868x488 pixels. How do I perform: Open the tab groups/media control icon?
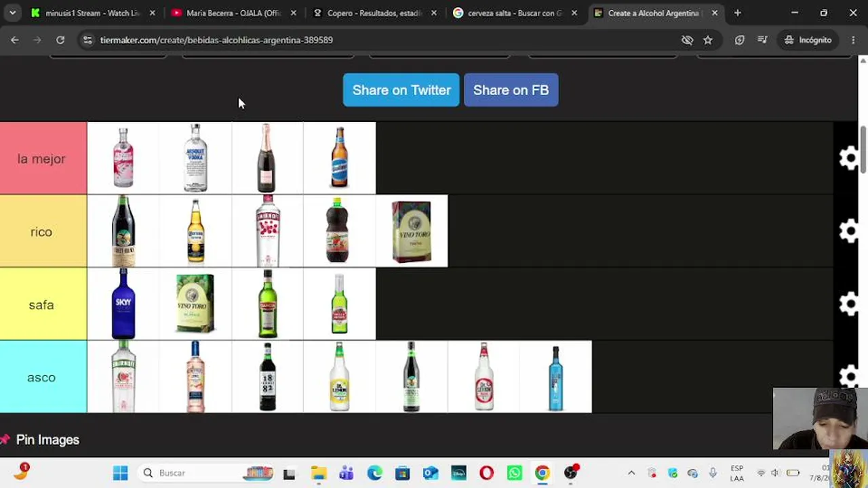(x=763, y=40)
